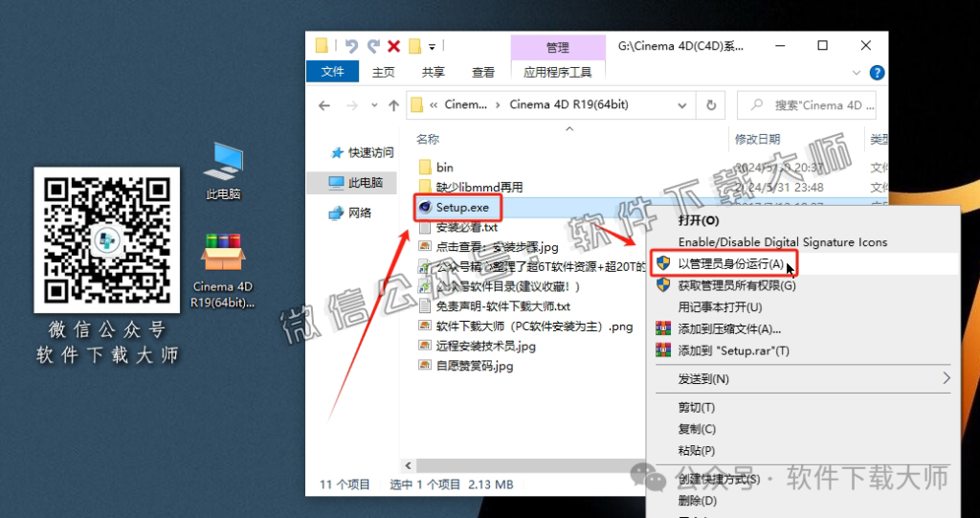Switch to the 共享 ribbon tab
980x518 pixels.
[434, 73]
